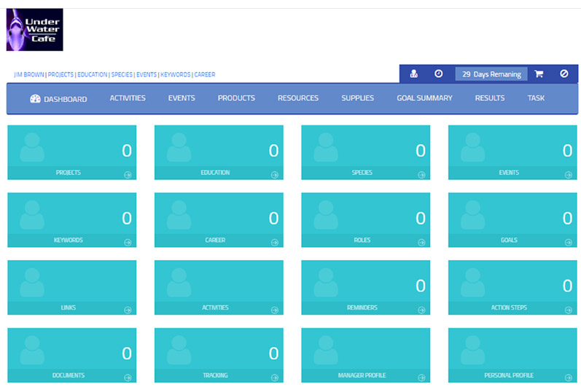Screen dimensions: 581x392
Task: Select Goal Summary in navigation bar
Action: (424, 98)
